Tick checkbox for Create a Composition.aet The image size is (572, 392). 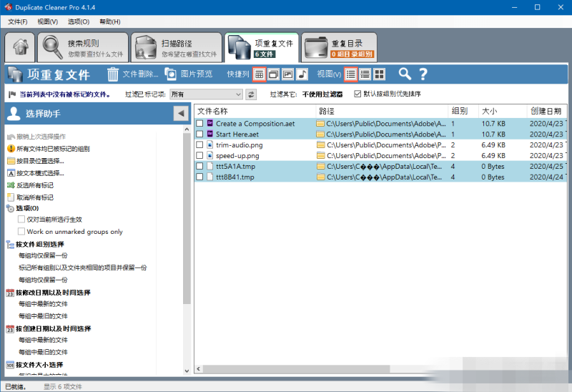click(x=200, y=124)
